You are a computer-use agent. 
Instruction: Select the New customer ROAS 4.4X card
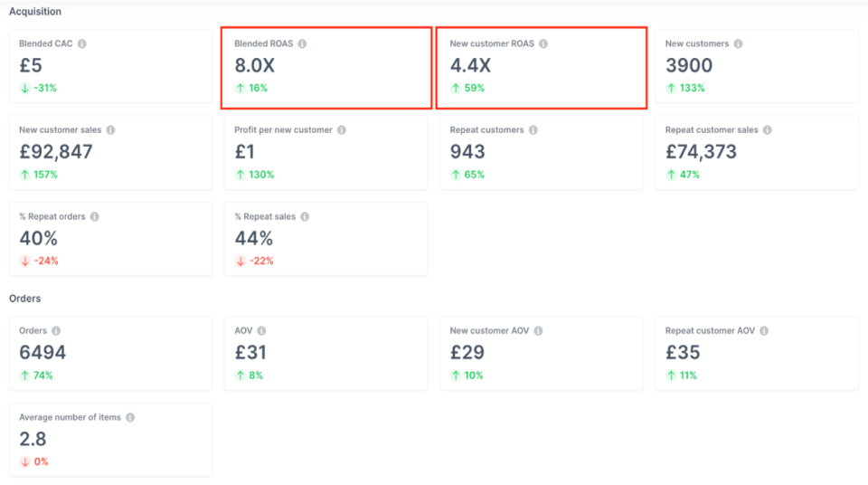pyautogui.click(x=542, y=68)
